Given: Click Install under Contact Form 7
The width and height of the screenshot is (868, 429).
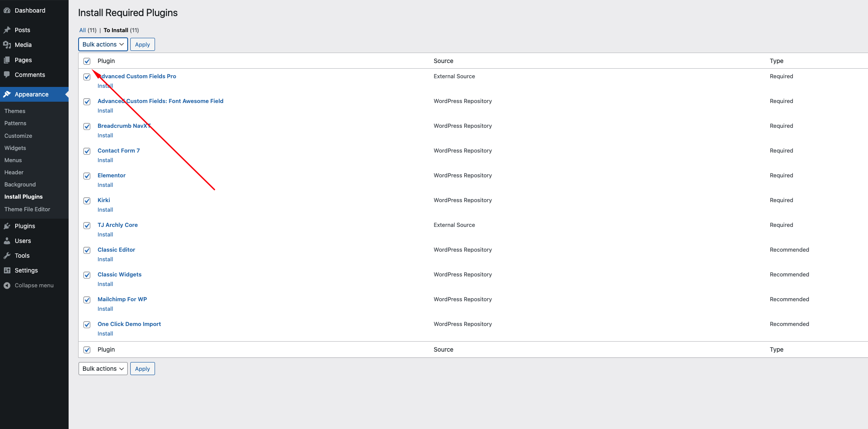Looking at the screenshot, I should [x=105, y=160].
